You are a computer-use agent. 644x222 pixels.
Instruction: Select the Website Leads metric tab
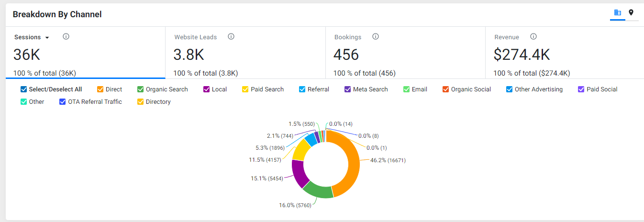(245, 53)
